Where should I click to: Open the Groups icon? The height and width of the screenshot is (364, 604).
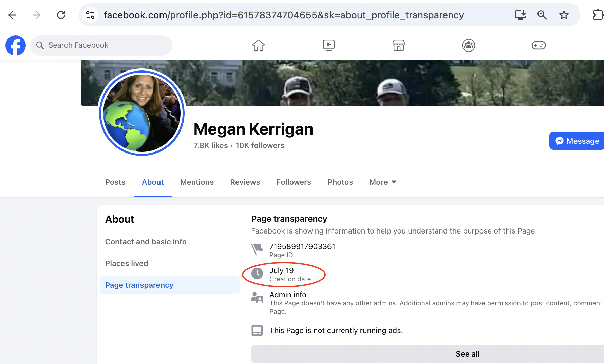tap(469, 45)
